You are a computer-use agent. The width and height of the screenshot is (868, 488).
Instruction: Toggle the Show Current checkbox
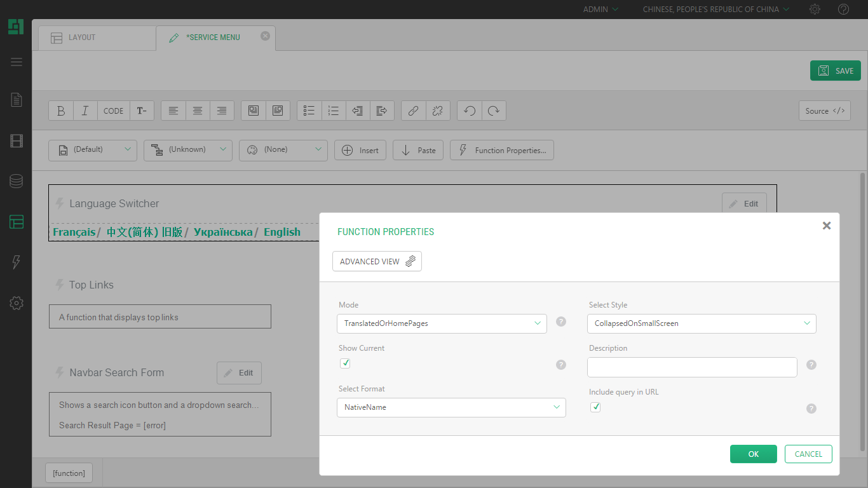pyautogui.click(x=345, y=363)
